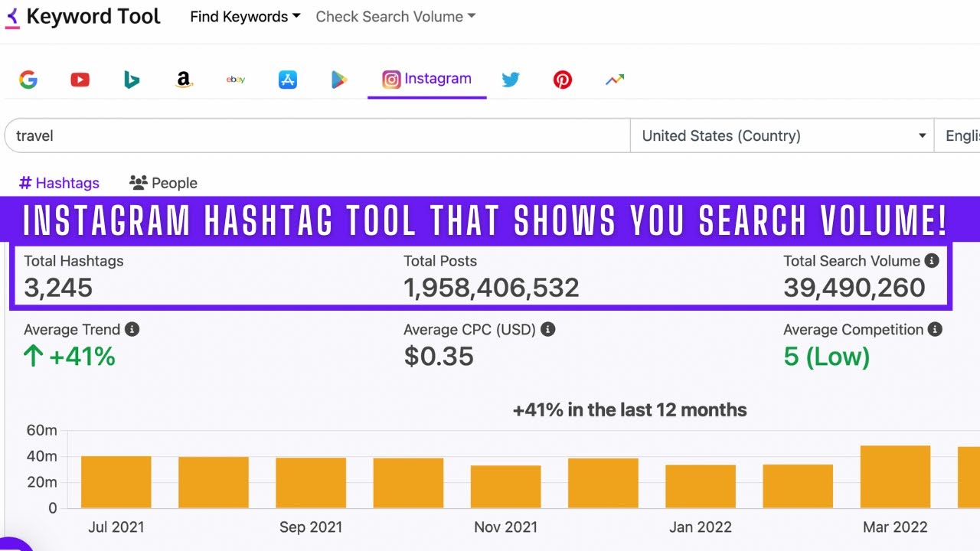This screenshot has width=980, height=551.
Task: Click the Total Search Volume info icon
Action: click(x=932, y=261)
